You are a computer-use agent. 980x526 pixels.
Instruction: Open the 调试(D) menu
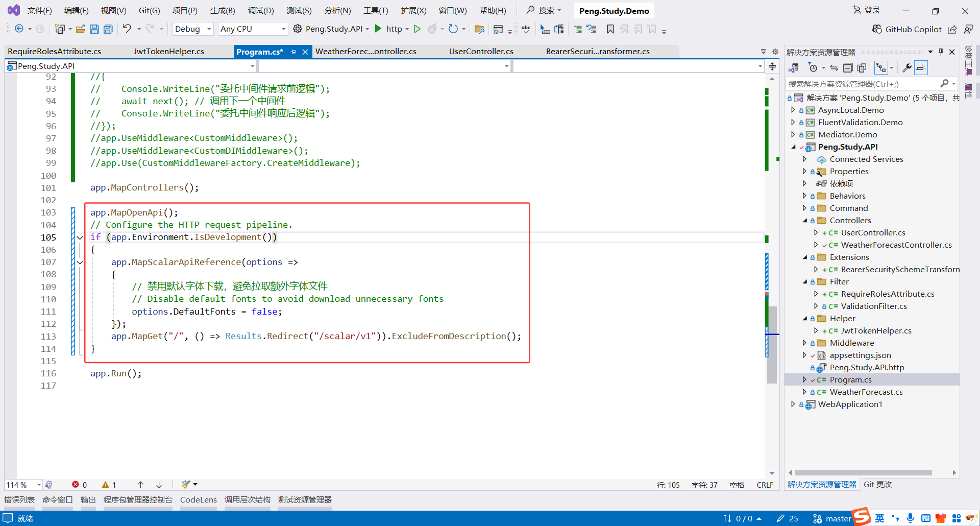(x=261, y=11)
